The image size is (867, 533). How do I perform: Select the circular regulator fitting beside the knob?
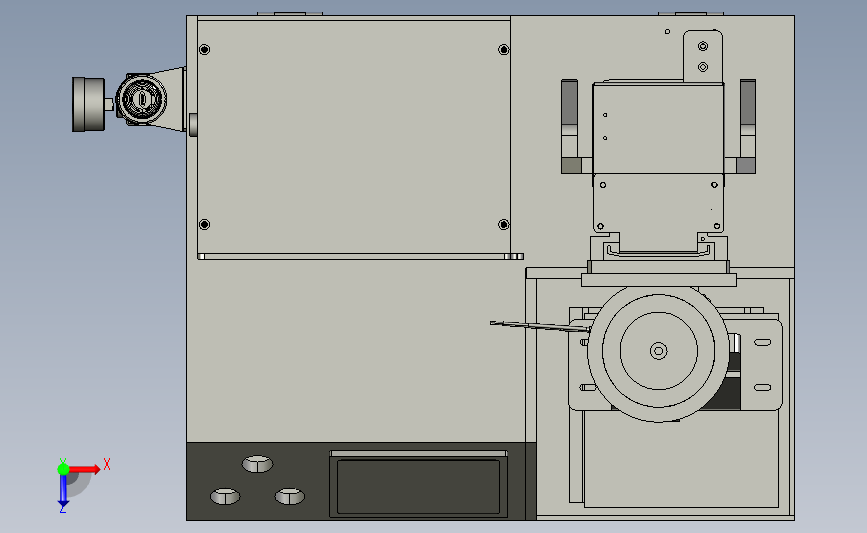(x=141, y=100)
